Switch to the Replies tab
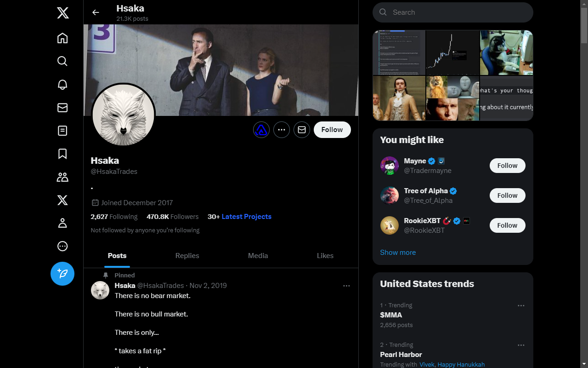This screenshot has width=588, height=368. [x=187, y=256]
